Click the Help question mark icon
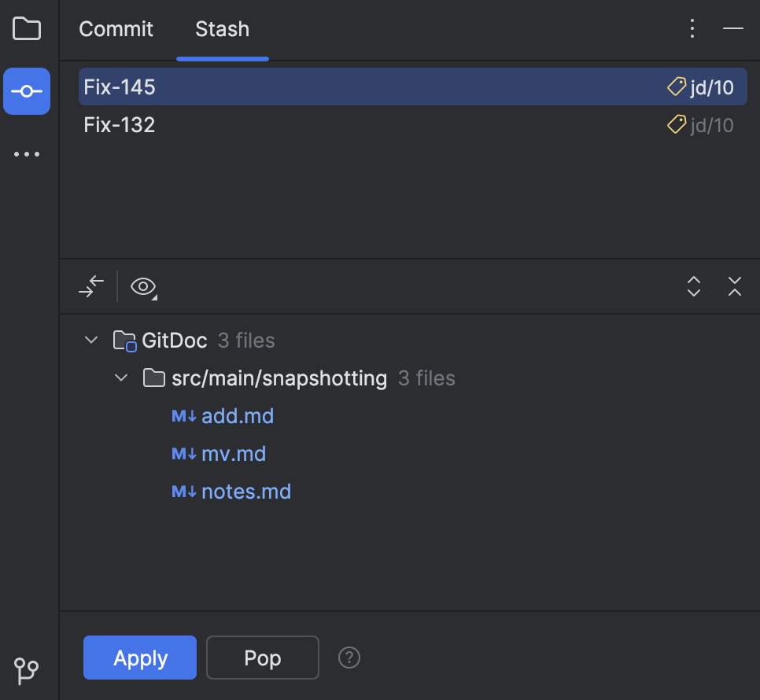Image resolution: width=760 pixels, height=700 pixels. (349, 658)
